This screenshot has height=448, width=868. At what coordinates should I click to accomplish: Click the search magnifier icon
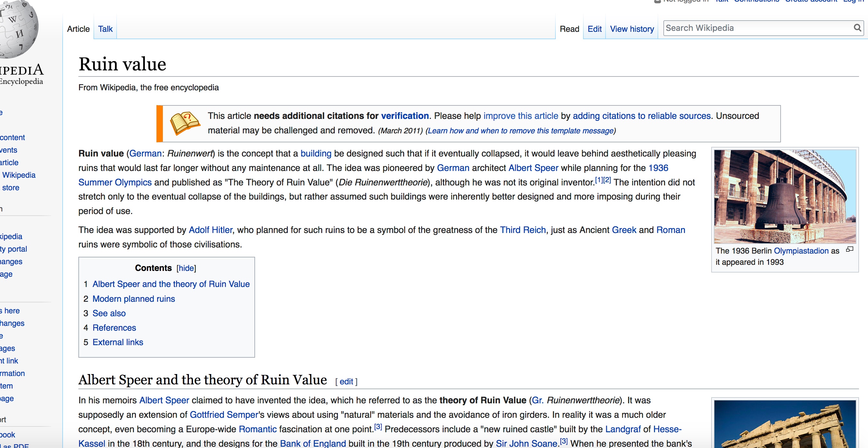tap(857, 28)
